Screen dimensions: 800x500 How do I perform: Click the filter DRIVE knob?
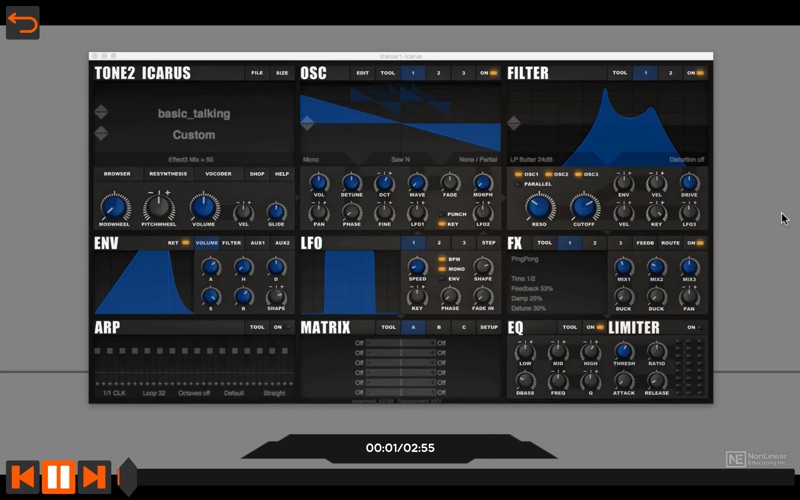pyautogui.click(x=689, y=182)
